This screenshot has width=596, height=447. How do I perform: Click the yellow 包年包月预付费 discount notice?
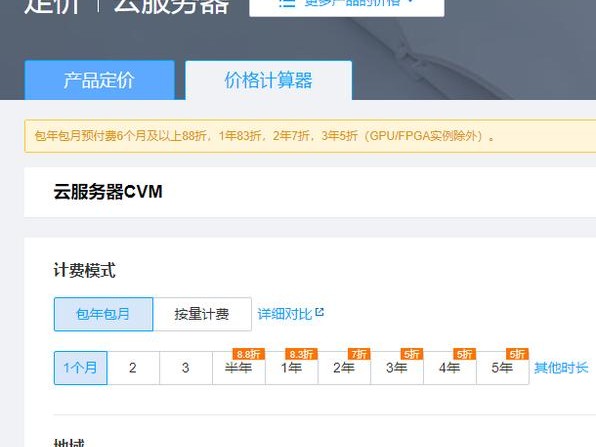(x=310, y=136)
